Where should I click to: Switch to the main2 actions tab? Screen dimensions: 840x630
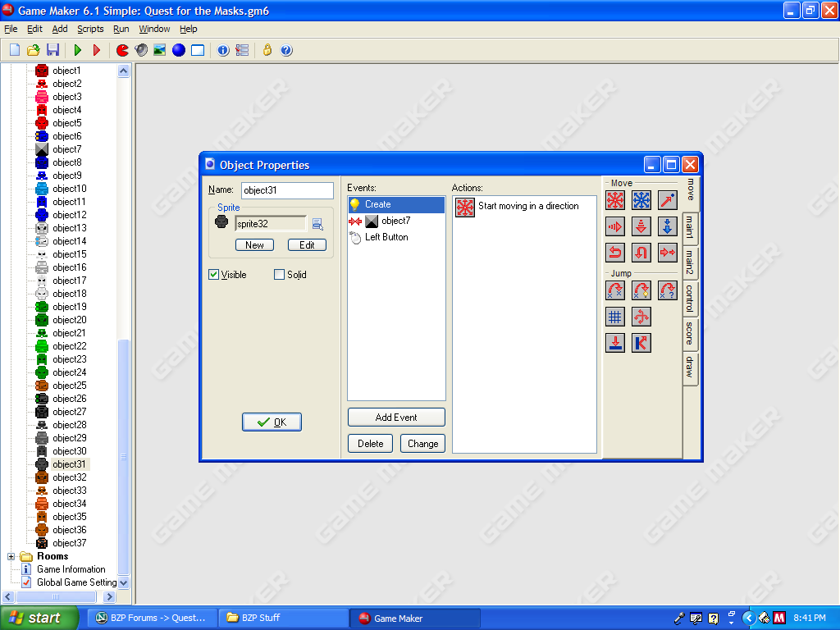pyautogui.click(x=690, y=262)
